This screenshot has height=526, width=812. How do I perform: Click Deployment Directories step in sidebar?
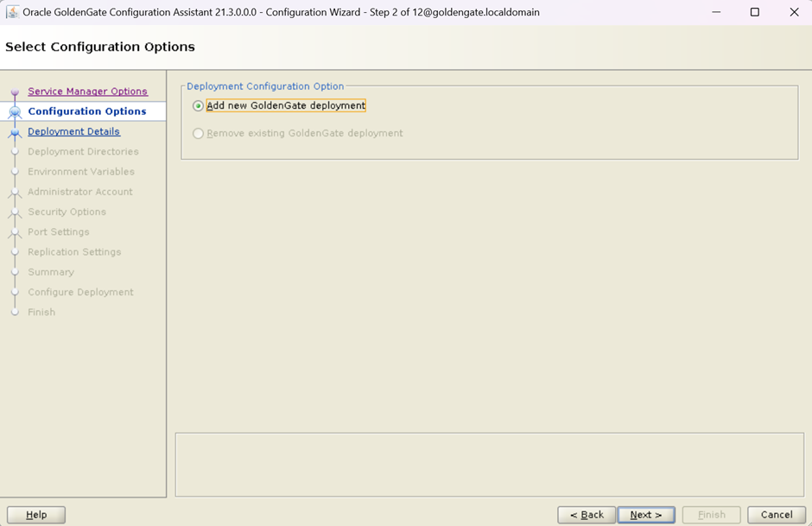(x=83, y=152)
